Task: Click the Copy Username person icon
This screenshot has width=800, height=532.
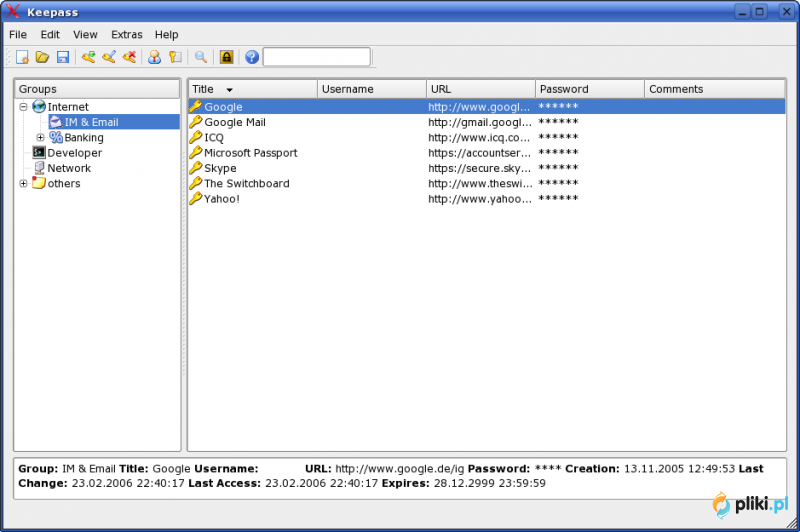Action: click(155, 57)
